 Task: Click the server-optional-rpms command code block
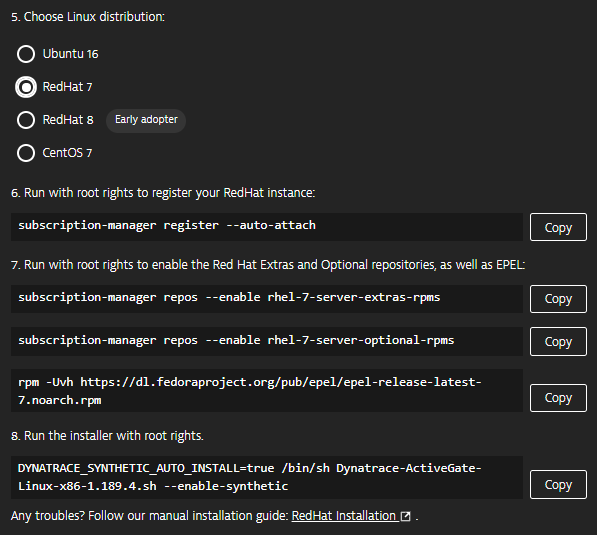(x=267, y=342)
